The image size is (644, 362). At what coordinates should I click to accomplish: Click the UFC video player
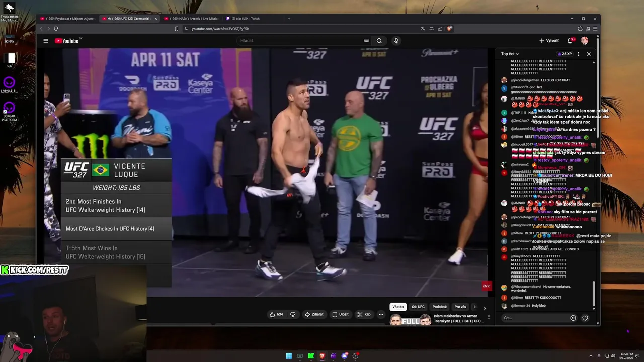[267, 172]
